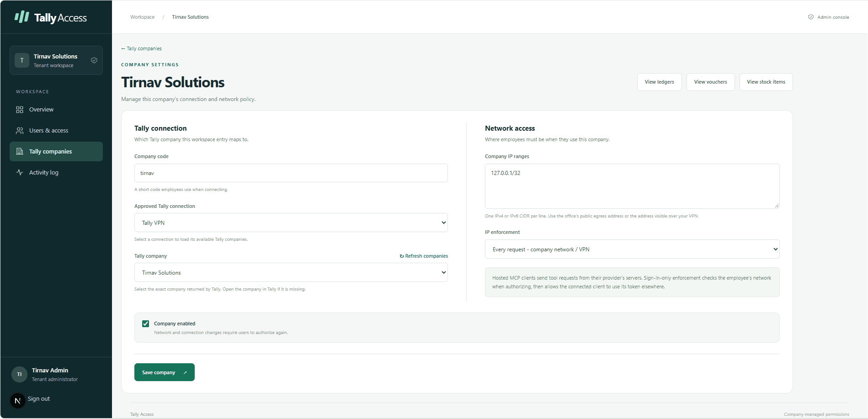
Task: Click the TI user avatar
Action: click(x=19, y=374)
